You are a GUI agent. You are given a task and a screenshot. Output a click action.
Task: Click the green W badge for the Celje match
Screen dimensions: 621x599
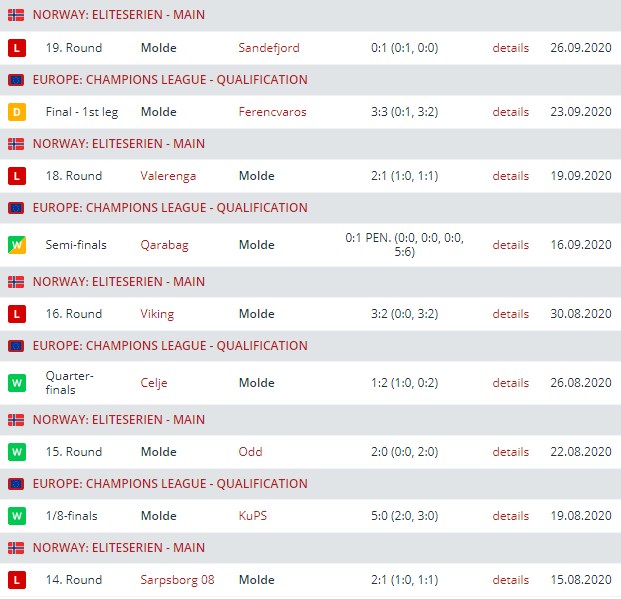pos(16,383)
